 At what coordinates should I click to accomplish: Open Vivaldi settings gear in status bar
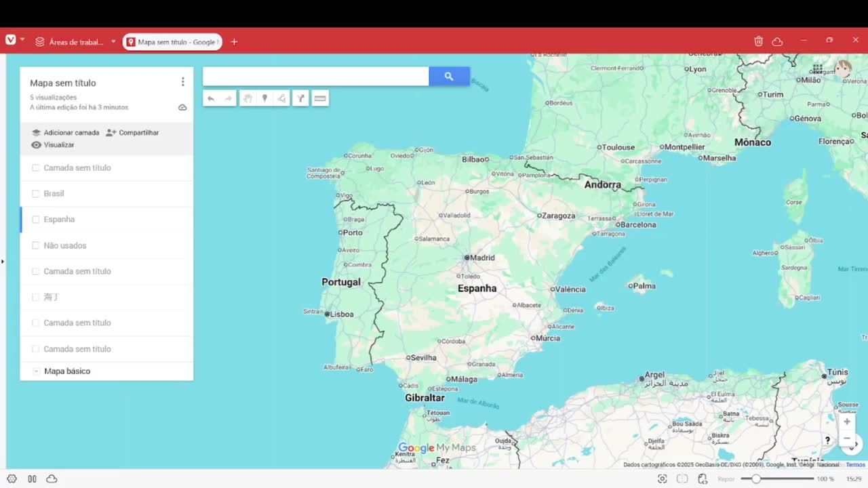[12, 479]
